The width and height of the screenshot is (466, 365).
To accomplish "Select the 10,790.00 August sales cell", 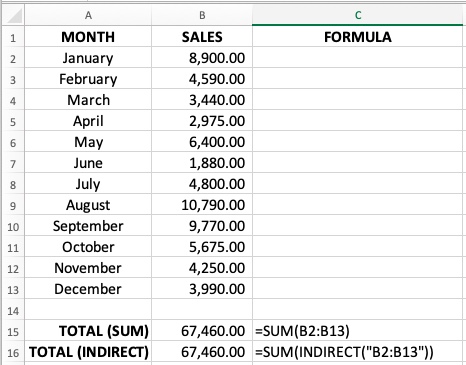I will tap(202, 205).
